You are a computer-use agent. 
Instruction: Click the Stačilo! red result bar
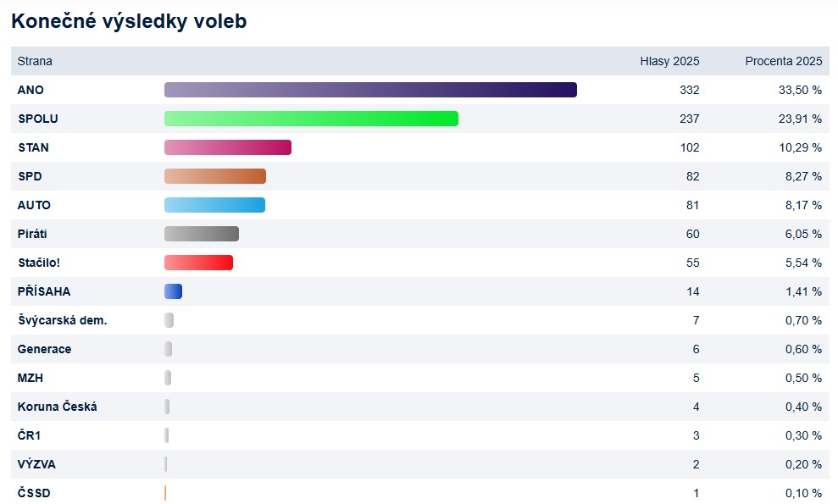198,263
